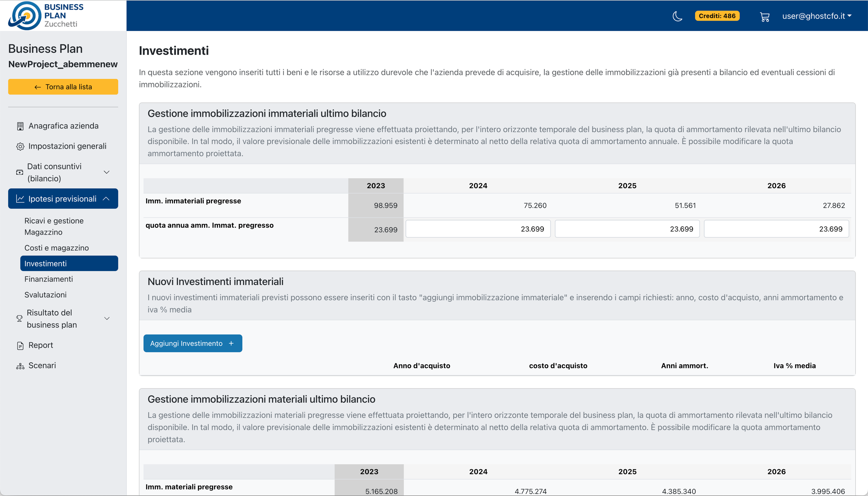This screenshot has width=868, height=496.
Task: Click the Crediti: 486 badge
Action: tap(717, 16)
